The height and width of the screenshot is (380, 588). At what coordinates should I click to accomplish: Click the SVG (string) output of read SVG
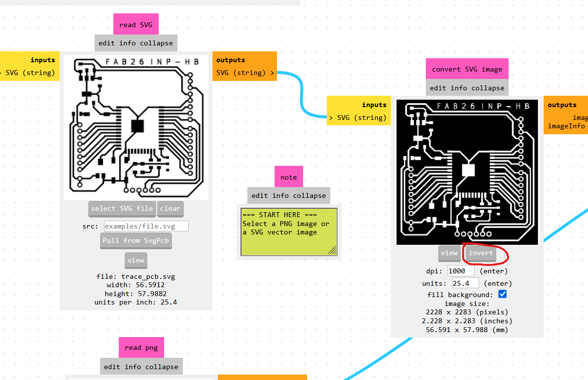(245, 73)
